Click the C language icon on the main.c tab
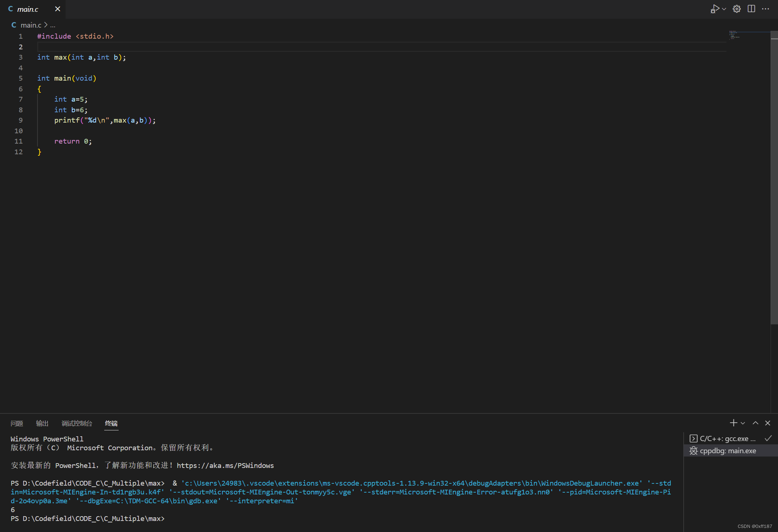Image resolution: width=778 pixels, height=532 pixels. pyautogui.click(x=10, y=9)
